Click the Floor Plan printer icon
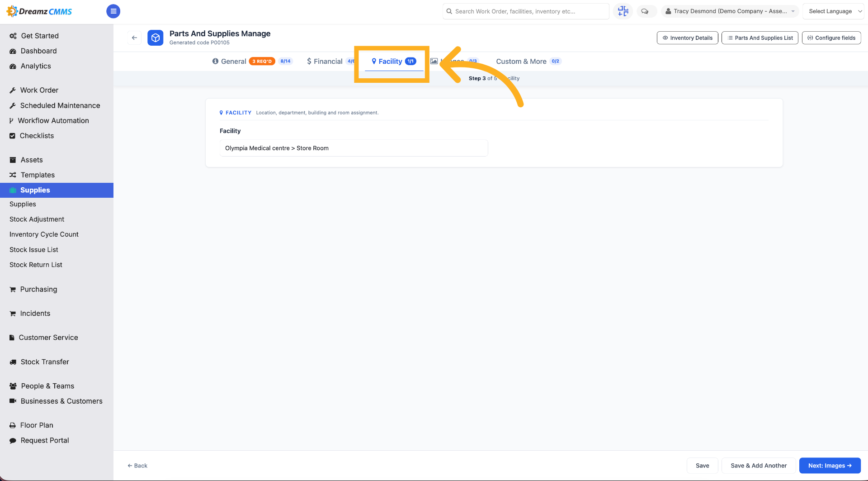This screenshot has width=868, height=481. pos(13,425)
